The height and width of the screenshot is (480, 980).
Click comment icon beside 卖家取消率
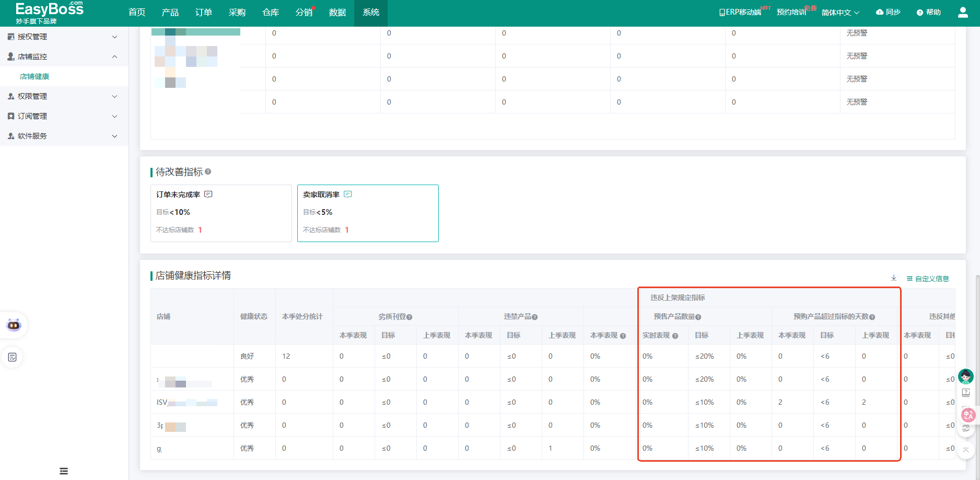coord(348,195)
